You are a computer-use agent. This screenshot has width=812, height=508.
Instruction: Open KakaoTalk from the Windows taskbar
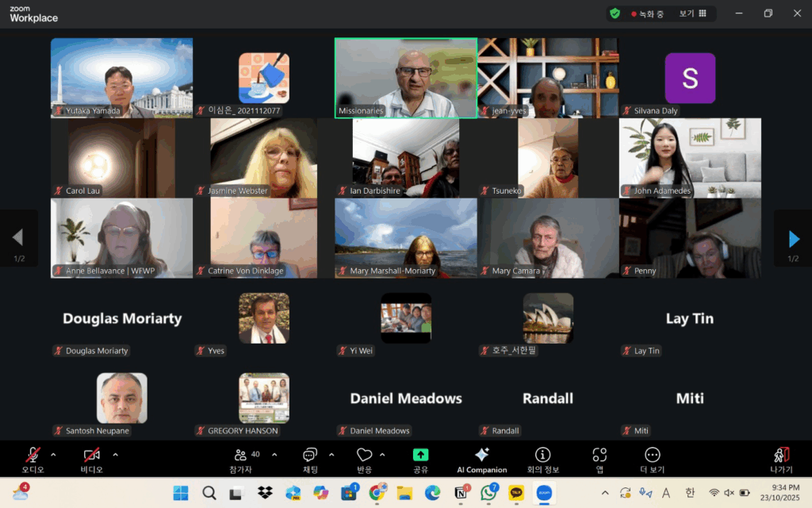coord(516,493)
